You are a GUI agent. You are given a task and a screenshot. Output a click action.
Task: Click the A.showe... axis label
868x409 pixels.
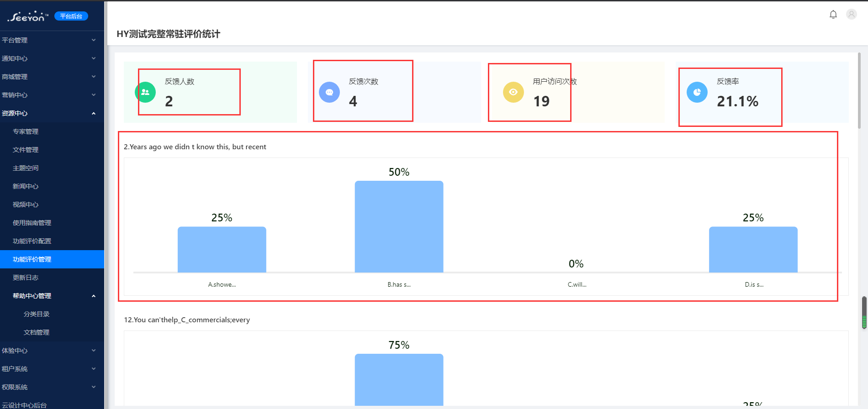(222, 284)
